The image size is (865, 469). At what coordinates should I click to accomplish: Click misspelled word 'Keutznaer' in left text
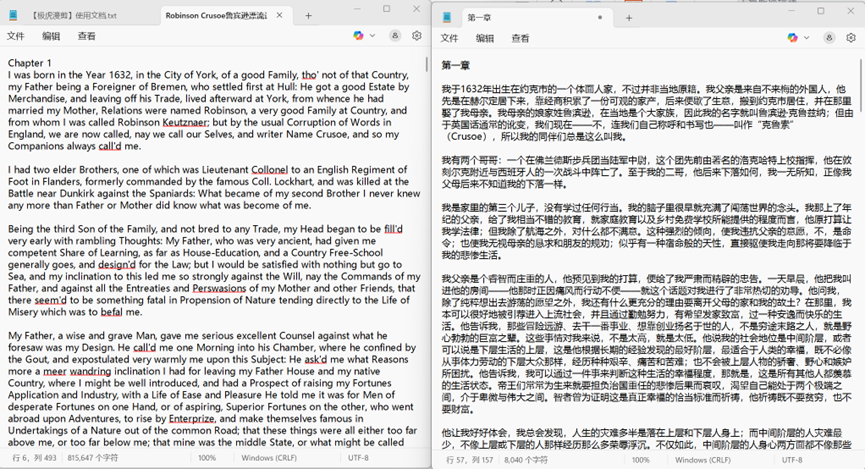[186, 122]
